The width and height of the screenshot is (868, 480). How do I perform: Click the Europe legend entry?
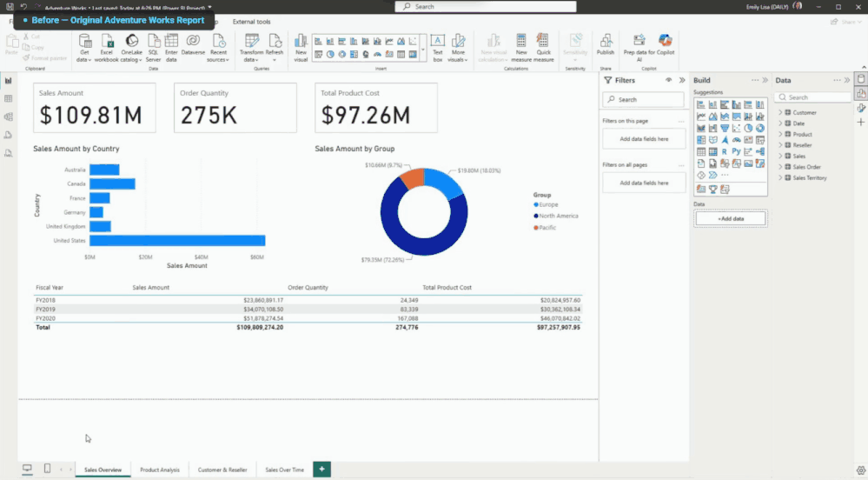click(x=546, y=205)
